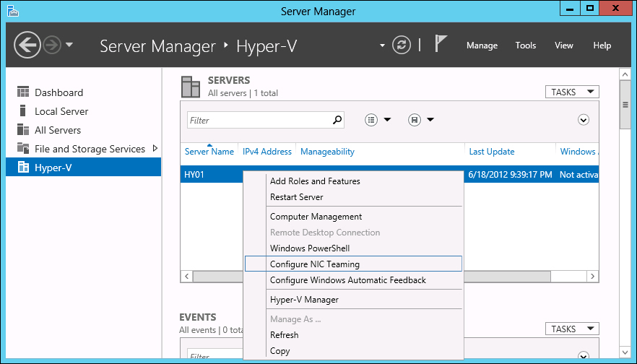Viewport: 637px width, 364px height.
Task: Sort by Server Name column
Action: [209, 152]
